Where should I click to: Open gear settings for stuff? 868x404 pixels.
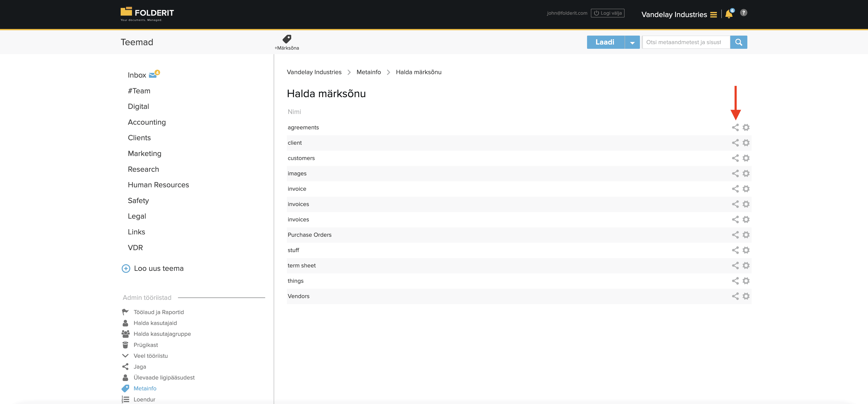(x=746, y=250)
